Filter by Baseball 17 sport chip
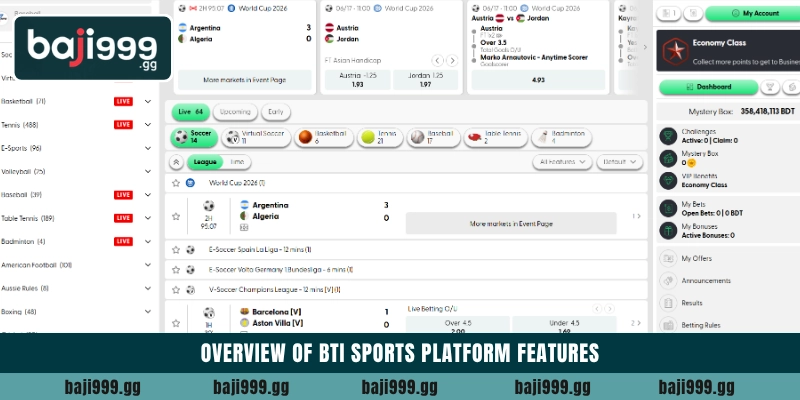800x400 pixels. (433, 137)
